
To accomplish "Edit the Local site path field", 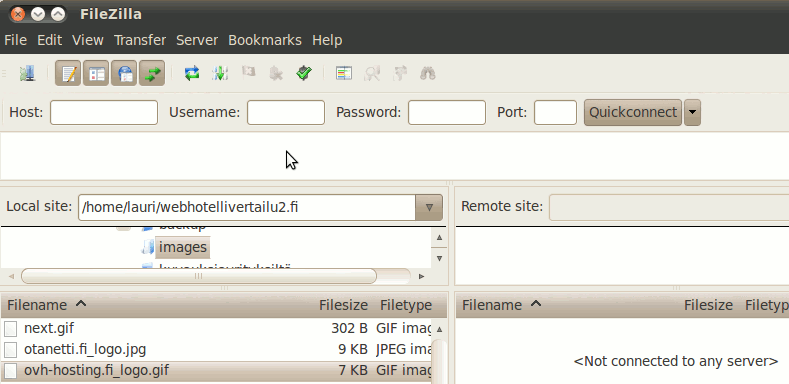I will click(247, 207).
